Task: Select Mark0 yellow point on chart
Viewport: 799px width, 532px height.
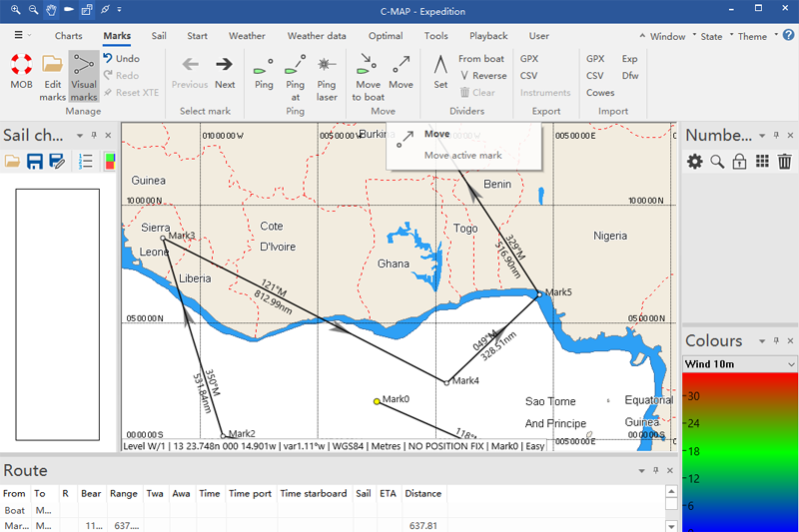Action: tap(377, 401)
